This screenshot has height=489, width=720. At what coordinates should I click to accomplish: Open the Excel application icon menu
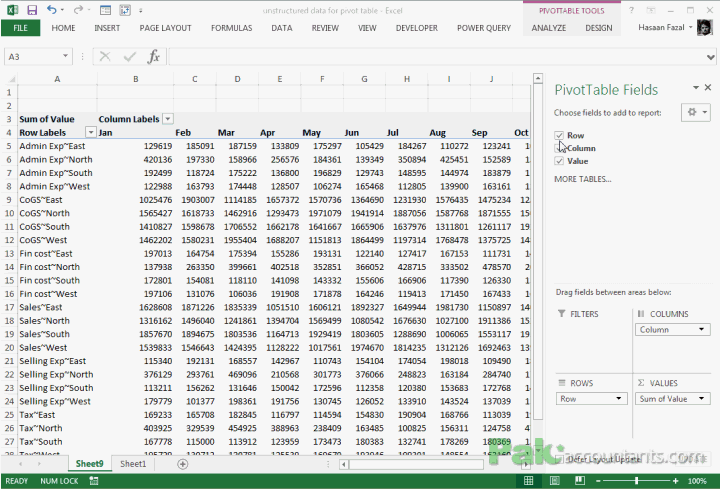pyautogui.click(x=12, y=10)
